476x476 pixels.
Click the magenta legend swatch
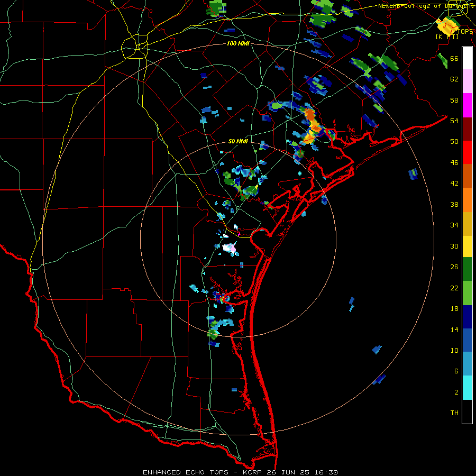[467, 105]
